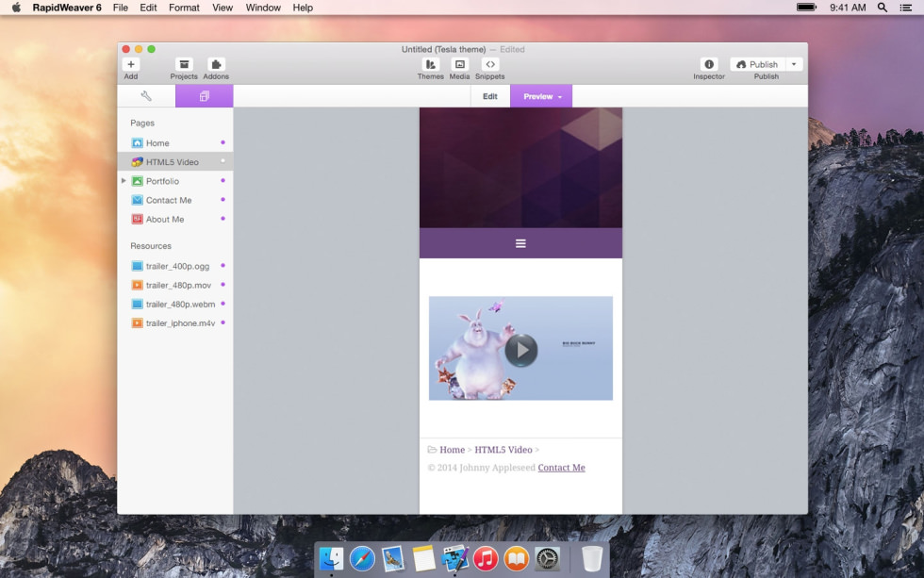Click the trailer_iphone.m4v file icon
This screenshot has height=578, width=924.
click(137, 322)
